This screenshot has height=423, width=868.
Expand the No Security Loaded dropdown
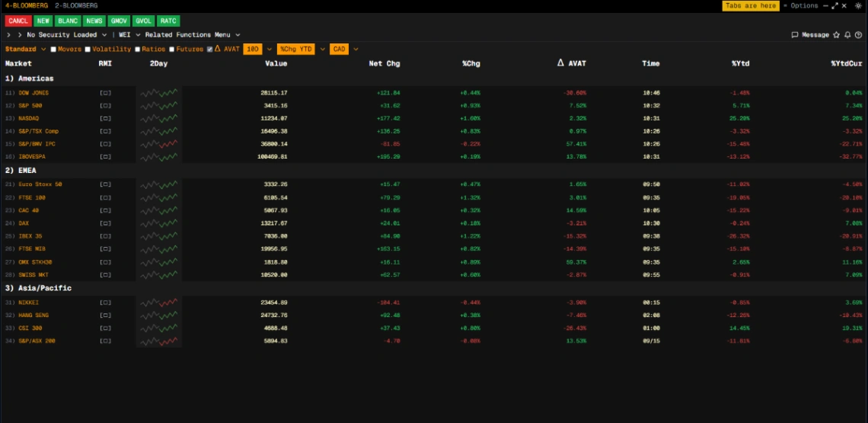coord(66,35)
